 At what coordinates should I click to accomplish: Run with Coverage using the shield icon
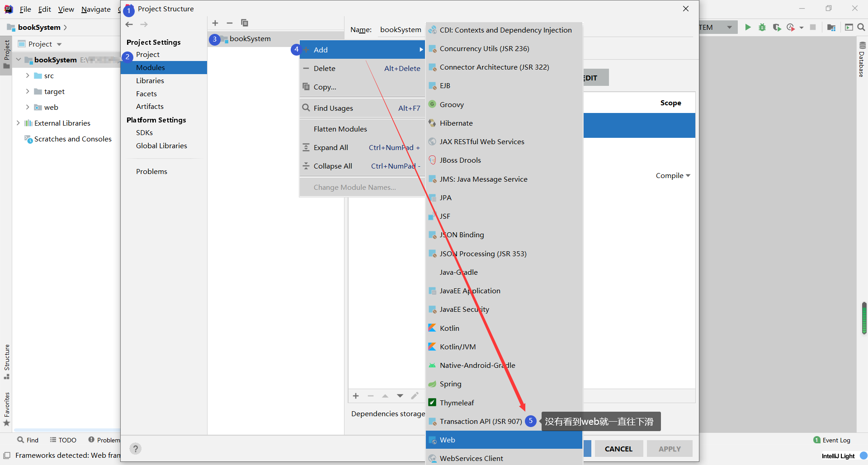(x=777, y=27)
